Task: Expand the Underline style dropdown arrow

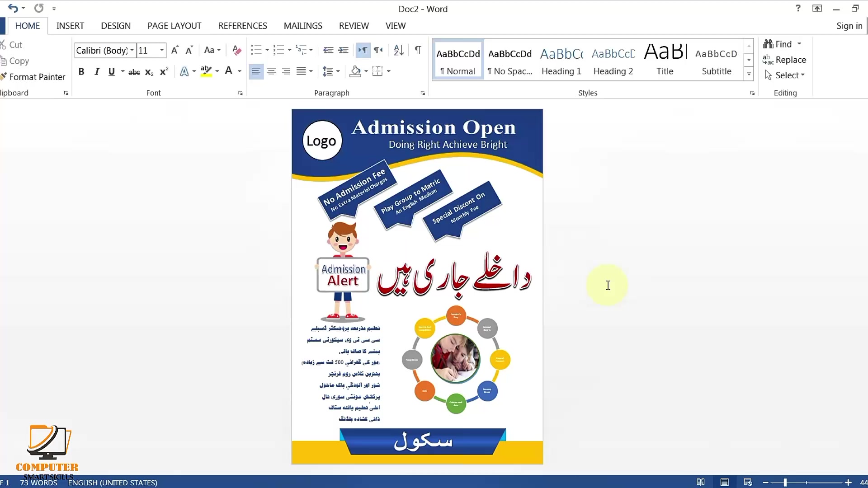Action: coord(123,71)
